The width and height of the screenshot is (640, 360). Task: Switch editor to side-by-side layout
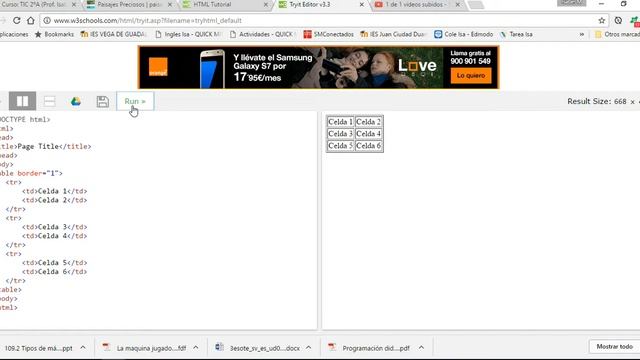tap(22, 101)
